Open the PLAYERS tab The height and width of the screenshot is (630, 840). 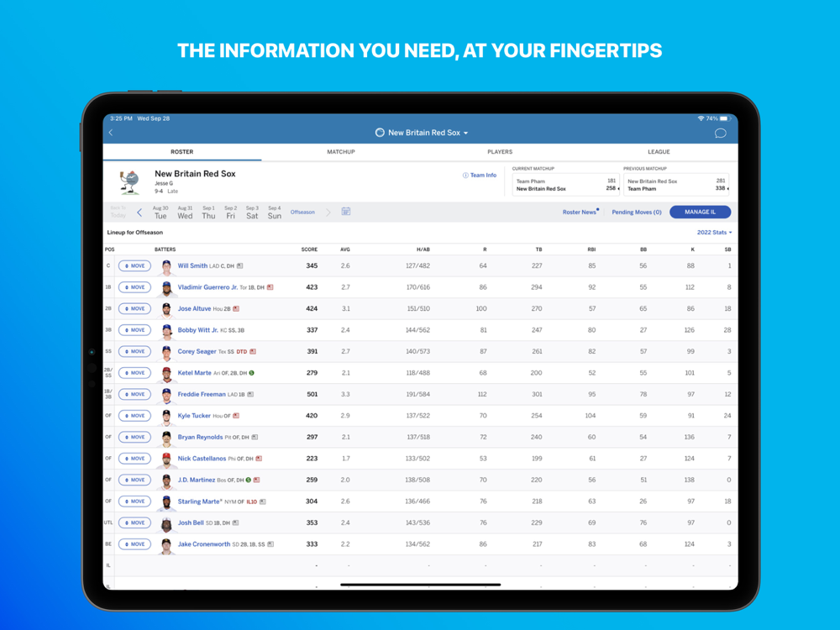(x=500, y=151)
